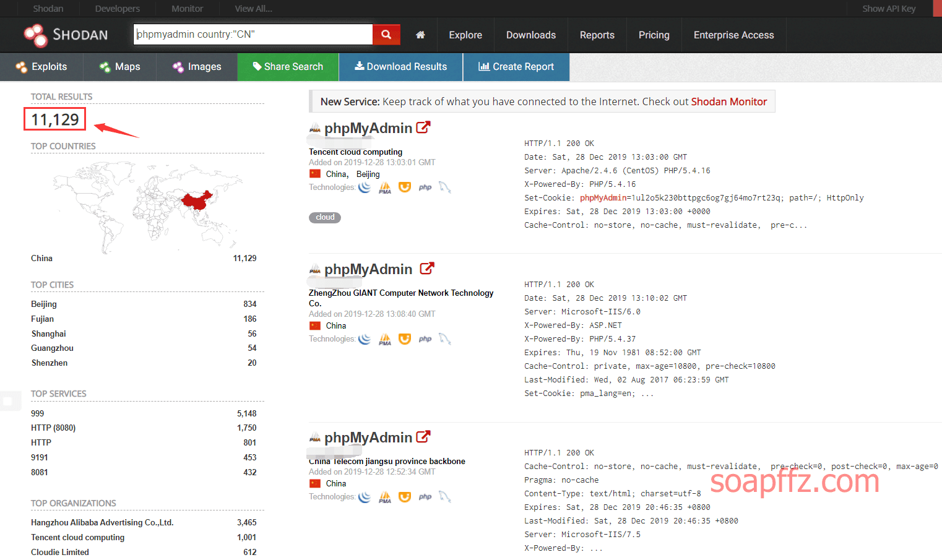Open external link icon for ZhengZhou GIANT result
Image resolution: width=942 pixels, height=560 pixels.
pyautogui.click(x=427, y=269)
